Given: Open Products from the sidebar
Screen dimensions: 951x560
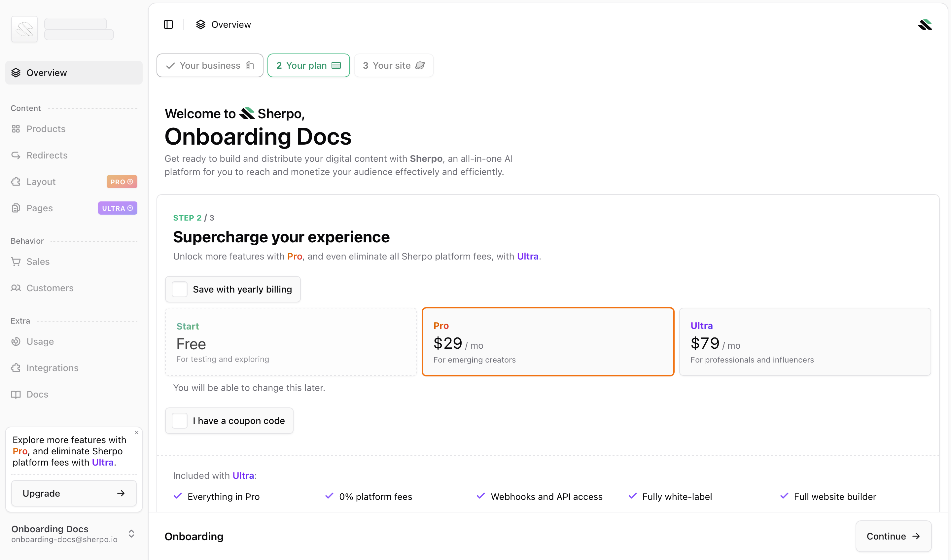Looking at the screenshot, I should click(46, 129).
